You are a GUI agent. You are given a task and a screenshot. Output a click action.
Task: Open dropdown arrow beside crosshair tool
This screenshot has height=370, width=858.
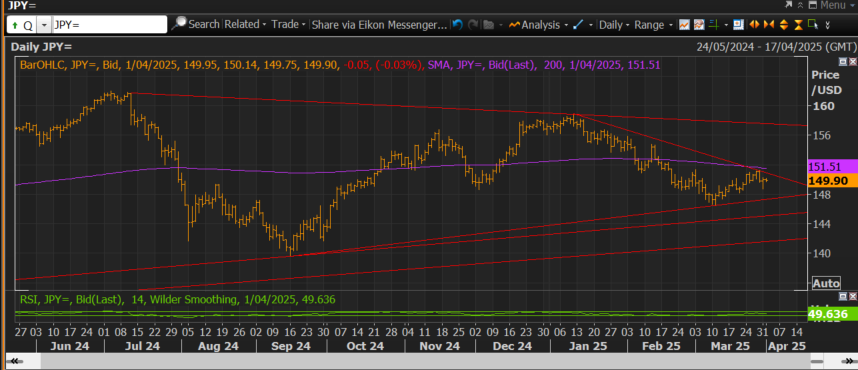coord(726,25)
